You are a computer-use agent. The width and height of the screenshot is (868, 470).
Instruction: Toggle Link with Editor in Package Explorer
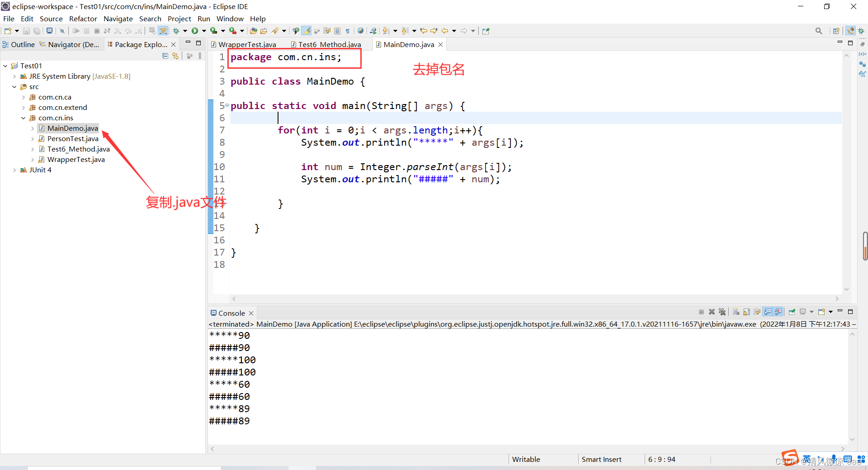[175, 56]
